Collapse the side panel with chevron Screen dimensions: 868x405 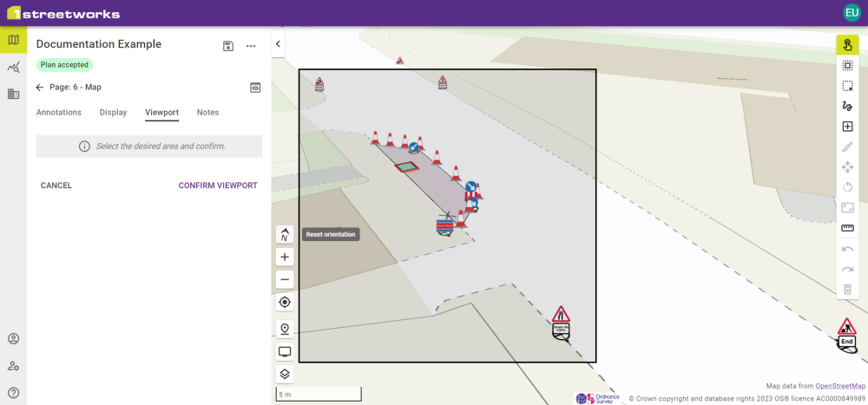(x=278, y=44)
